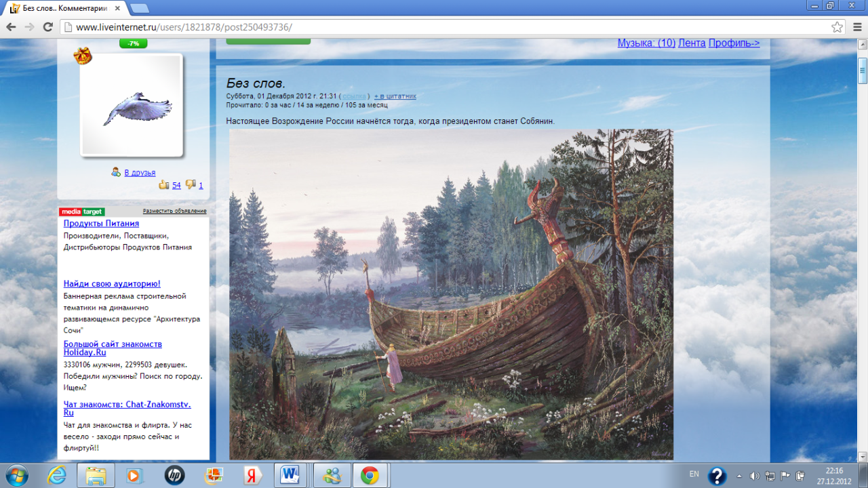This screenshot has width=868, height=488.
Task: Open the 'В друзья' link
Action: pyautogui.click(x=140, y=173)
